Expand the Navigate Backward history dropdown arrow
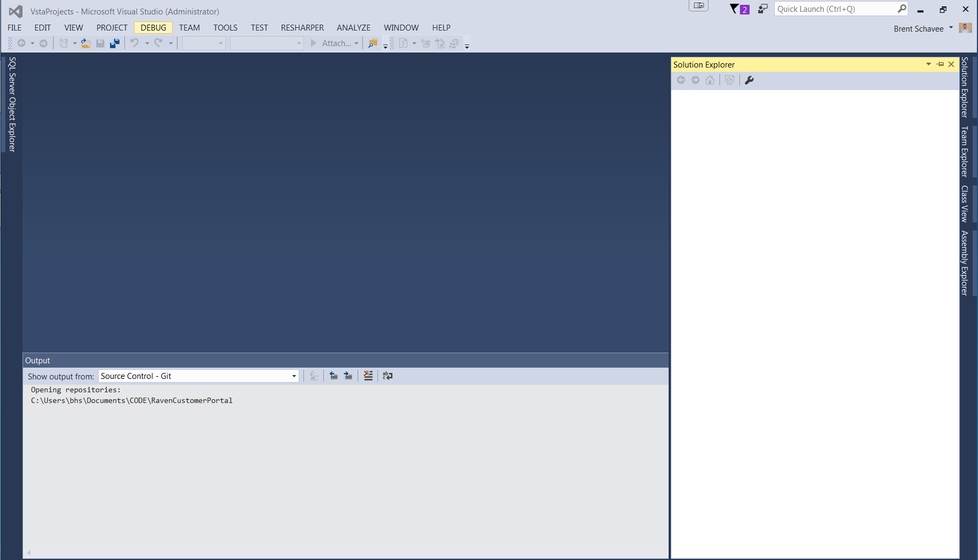 click(x=33, y=43)
